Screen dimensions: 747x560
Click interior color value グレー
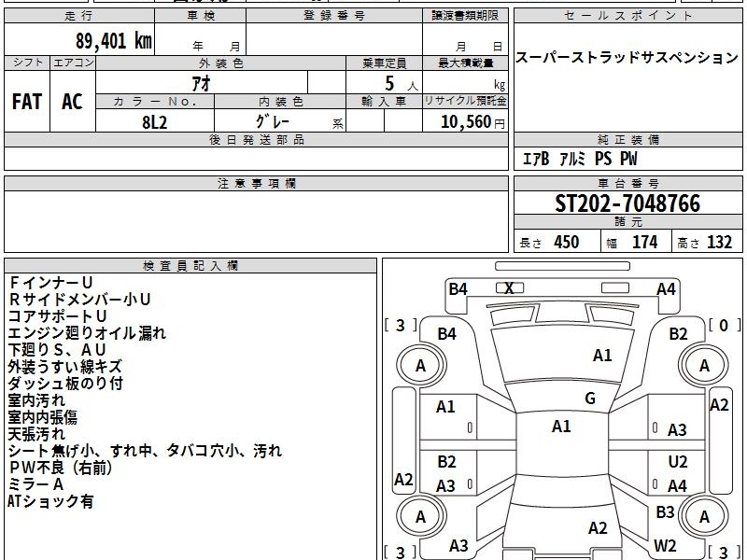[x=273, y=122]
